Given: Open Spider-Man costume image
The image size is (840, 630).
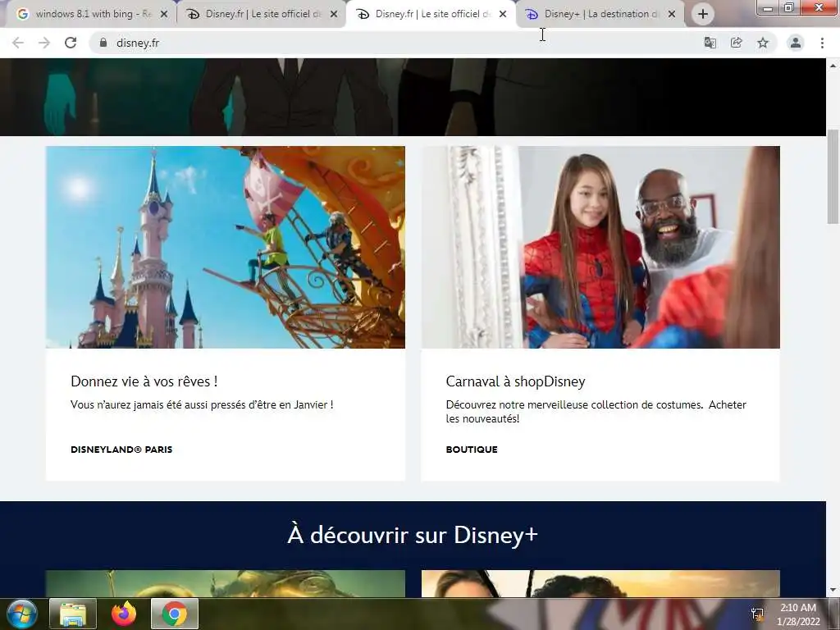Looking at the screenshot, I should 600,248.
